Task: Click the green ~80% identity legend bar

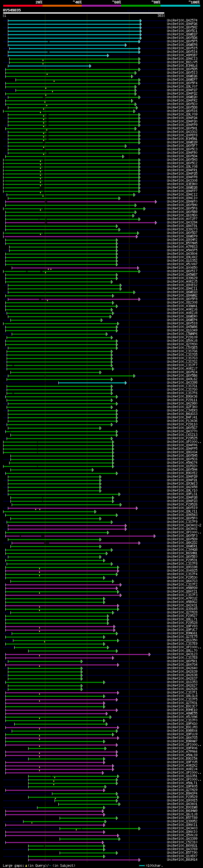Action: [x=141, y=6]
